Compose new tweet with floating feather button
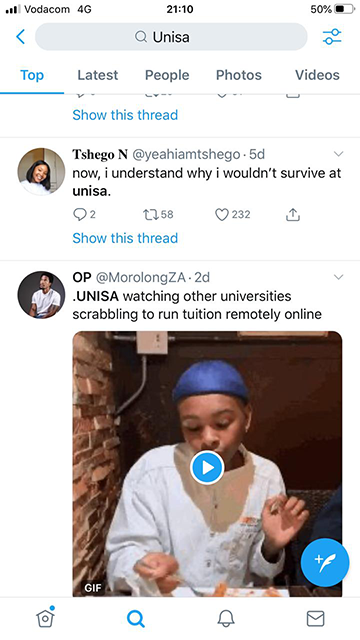The height and width of the screenshot is (640, 360). 325,562
